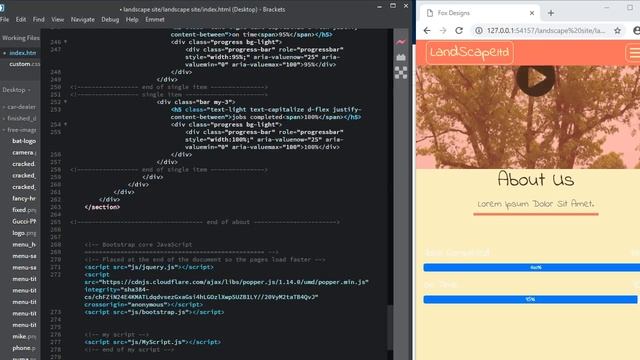Bookmark the page with the star icon
This screenshot has height=360, width=640.
[x=617, y=31]
